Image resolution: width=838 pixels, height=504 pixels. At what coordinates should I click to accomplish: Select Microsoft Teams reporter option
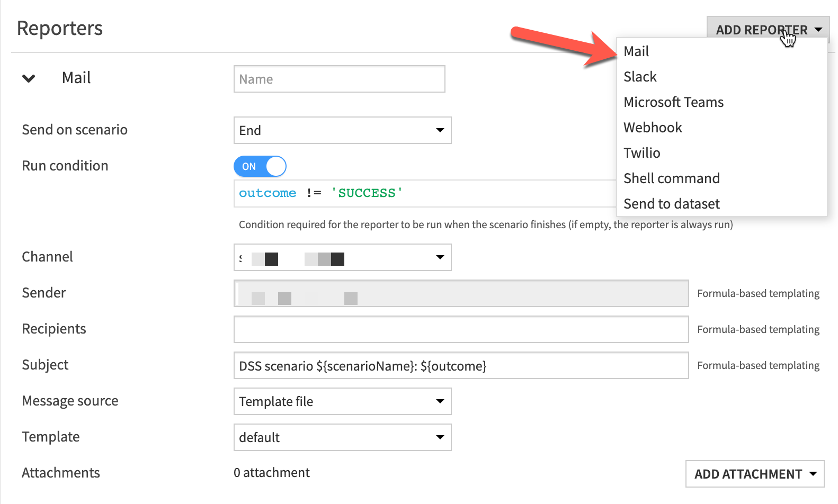pos(673,102)
